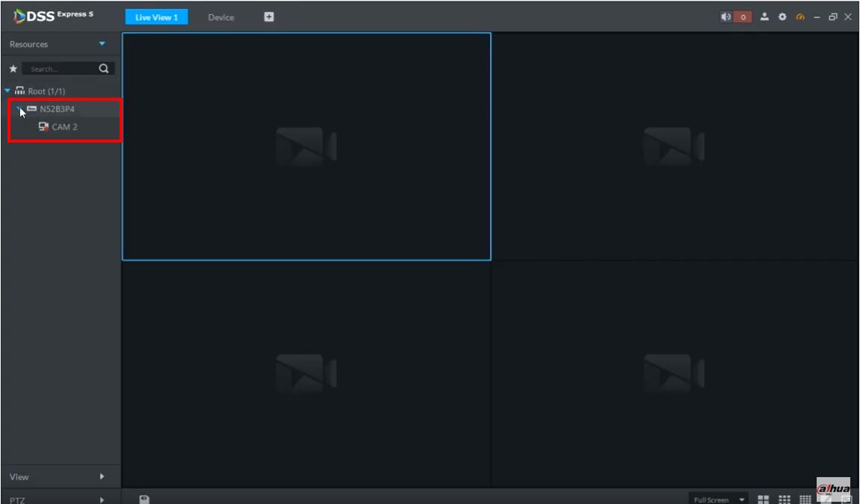Collapse the Resources panel dropdown arrow

coord(102,44)
